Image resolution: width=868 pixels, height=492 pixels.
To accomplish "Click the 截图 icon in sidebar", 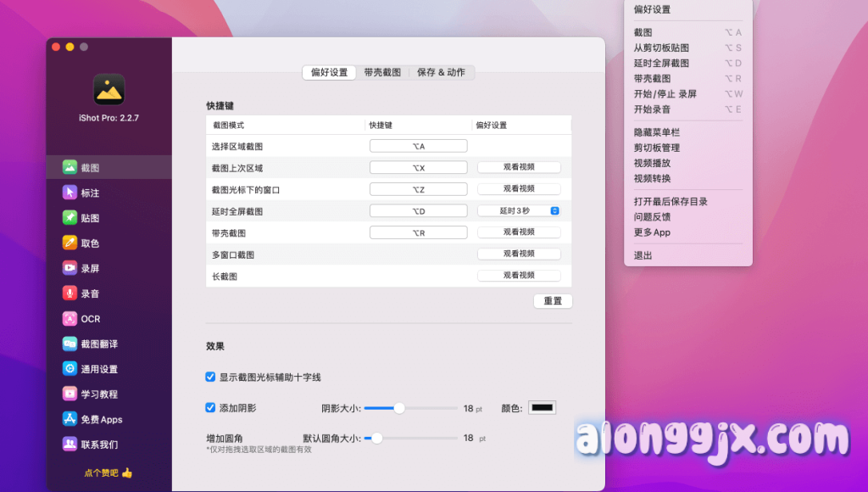I will (x=70, y=168).
